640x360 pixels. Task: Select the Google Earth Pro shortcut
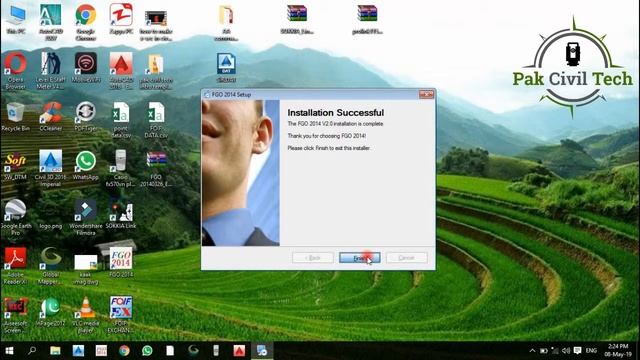coord(16,217)
